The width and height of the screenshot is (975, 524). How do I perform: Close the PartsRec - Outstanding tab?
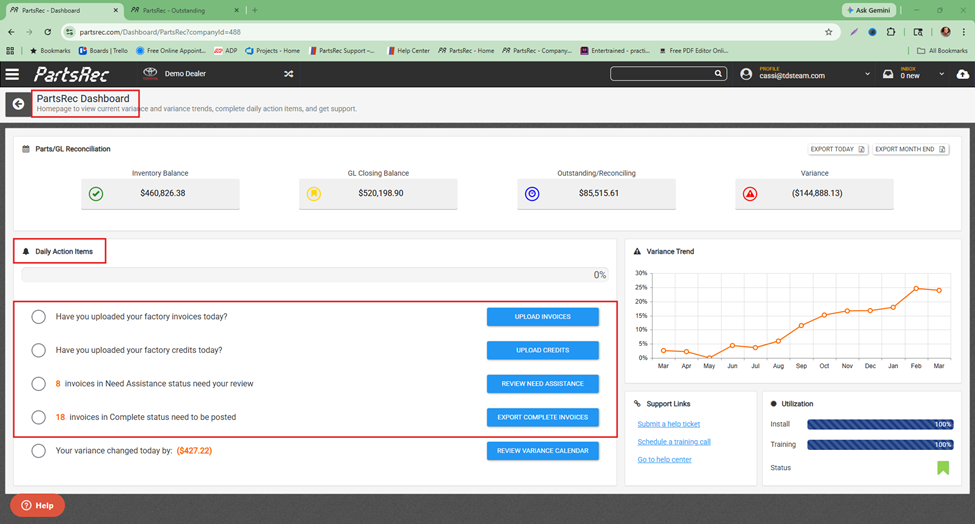[x=236, y=10]
